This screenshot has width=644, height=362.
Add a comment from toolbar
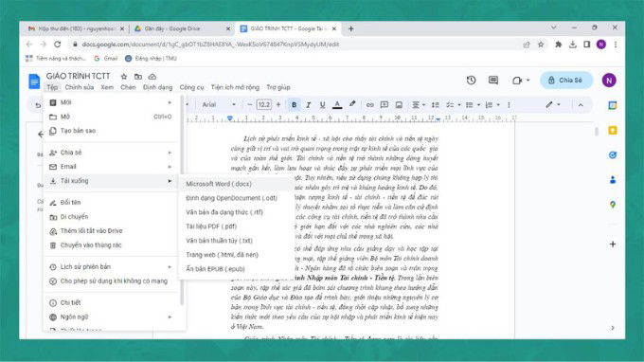coord(384,105)
